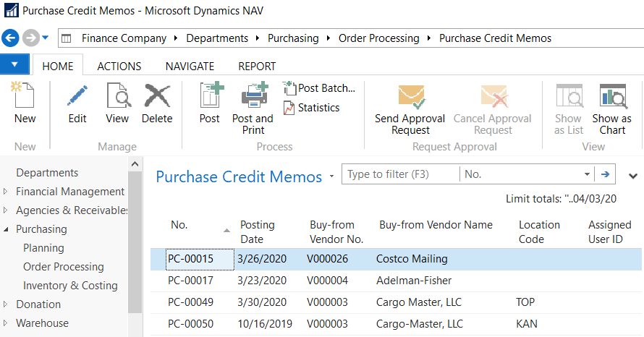Screen dimensions: 644x337
Task: Click Send Approval Request envelope icon
Action: 411,97
